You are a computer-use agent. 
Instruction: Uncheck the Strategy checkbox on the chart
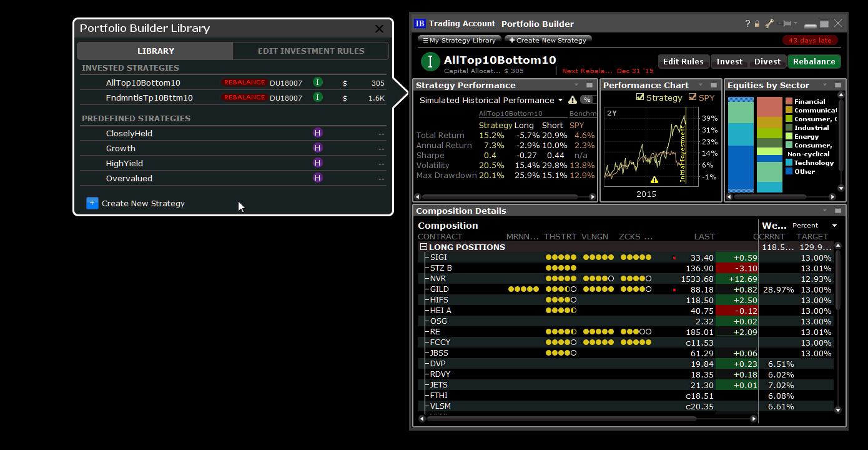[639, 97]
